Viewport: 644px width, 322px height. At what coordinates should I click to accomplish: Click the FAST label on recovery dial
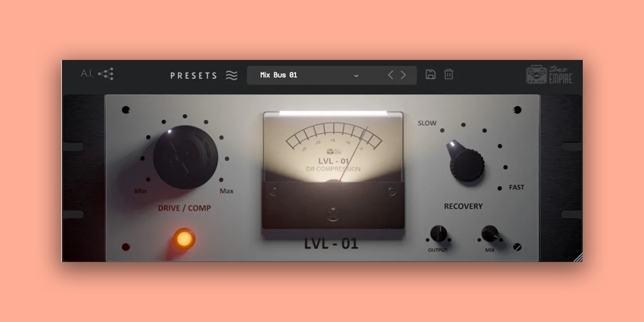click(x=516, y=187)
